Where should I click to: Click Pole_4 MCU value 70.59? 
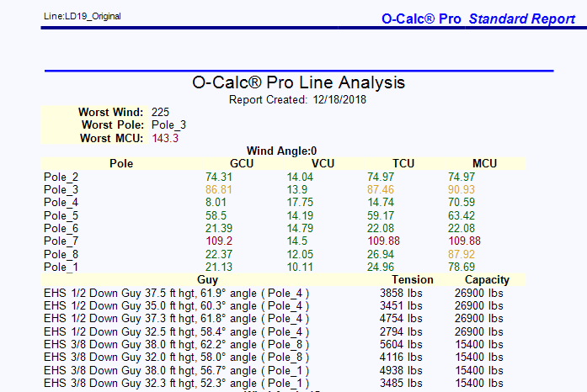[462, 203]
